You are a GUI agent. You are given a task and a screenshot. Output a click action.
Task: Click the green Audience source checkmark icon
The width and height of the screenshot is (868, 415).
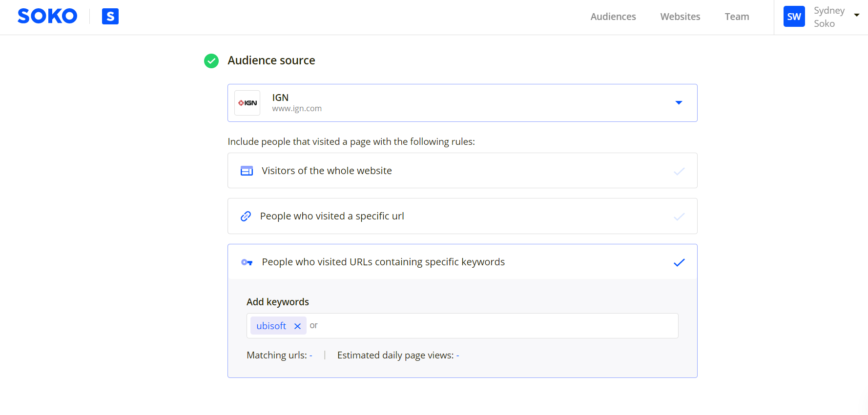pyautogui.click(x=211, y=61)
